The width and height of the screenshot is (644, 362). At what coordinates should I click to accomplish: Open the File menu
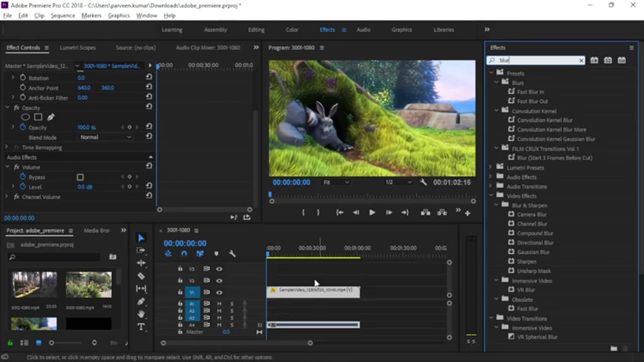[x=8, y=16]
